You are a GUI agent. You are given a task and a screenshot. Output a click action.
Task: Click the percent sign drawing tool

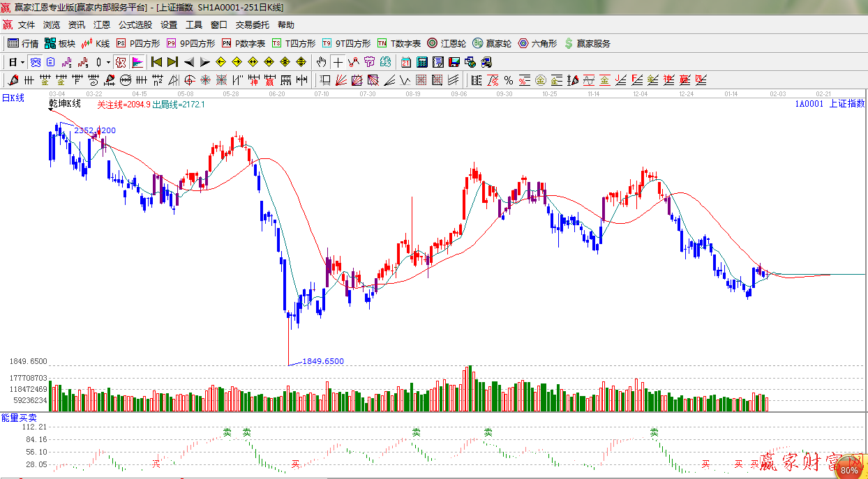coord(509,80)
